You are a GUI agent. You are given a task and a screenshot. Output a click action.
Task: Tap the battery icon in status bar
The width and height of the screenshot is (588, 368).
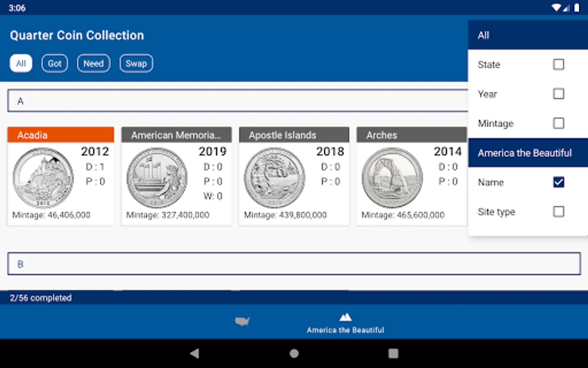[577, 8]
